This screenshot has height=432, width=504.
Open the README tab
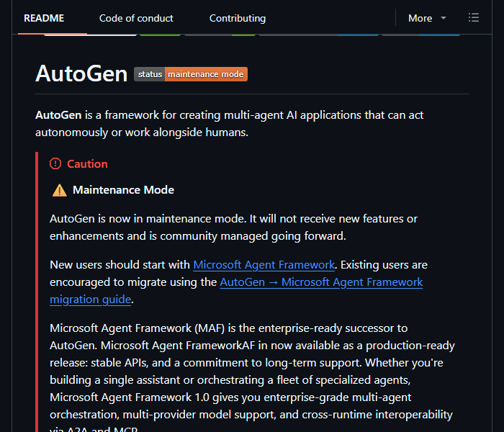pos(44,18)
